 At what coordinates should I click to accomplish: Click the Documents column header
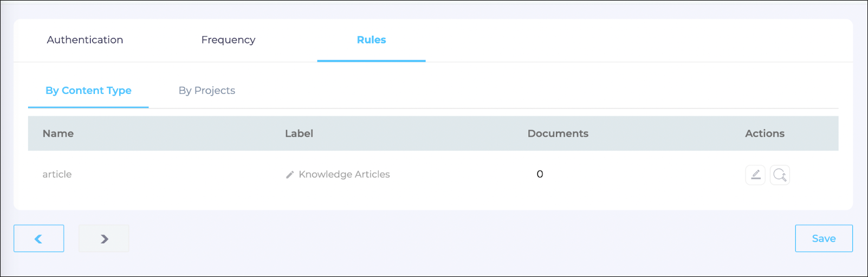pyautogui.click(x=558, y=133)
